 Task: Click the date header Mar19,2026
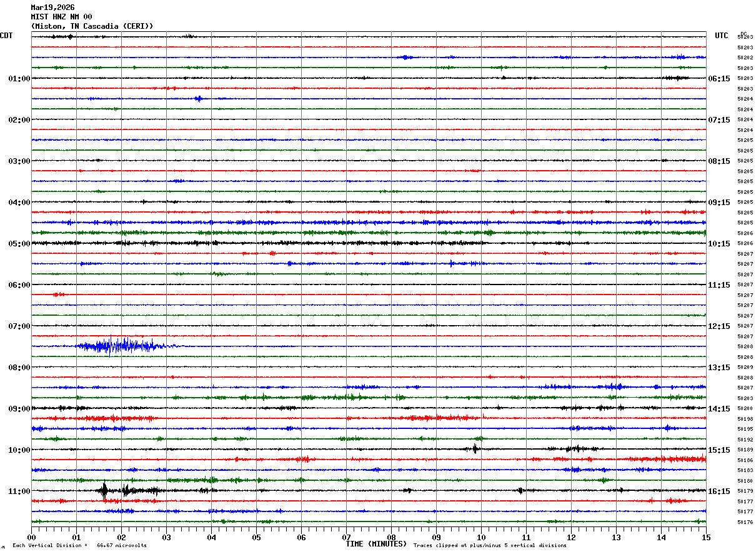pyautogui.click(x=52, y=8)
